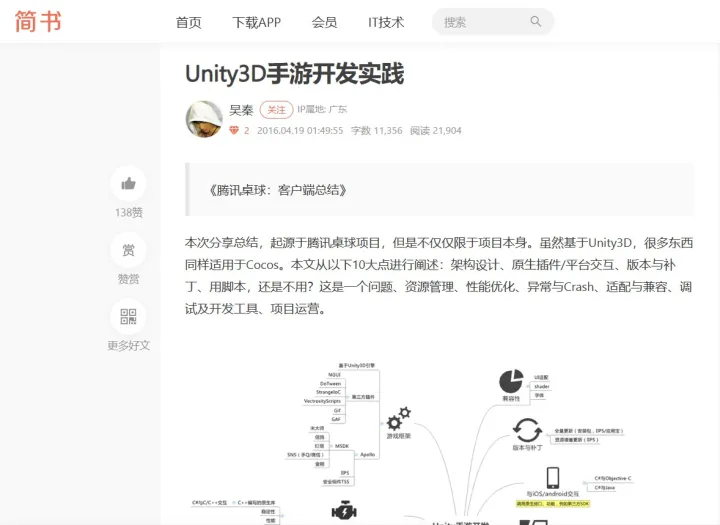Open the IT技术 section
The image size is (720, 525).
(x=386, y=22)
